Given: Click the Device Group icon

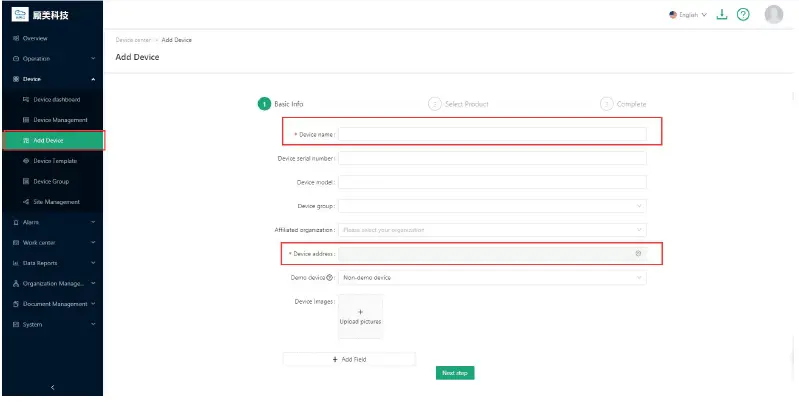Looking at the screenshot, I should tap(26, 181).
